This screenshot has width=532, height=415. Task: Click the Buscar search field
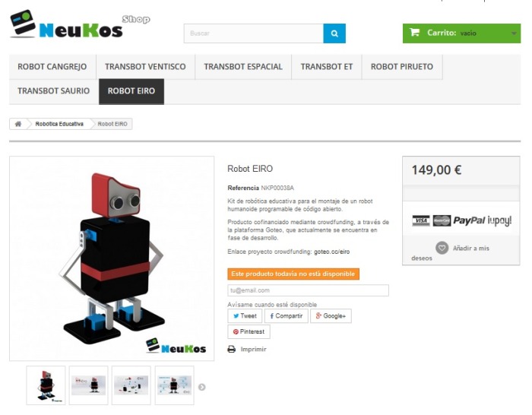[x=253, y=33]
